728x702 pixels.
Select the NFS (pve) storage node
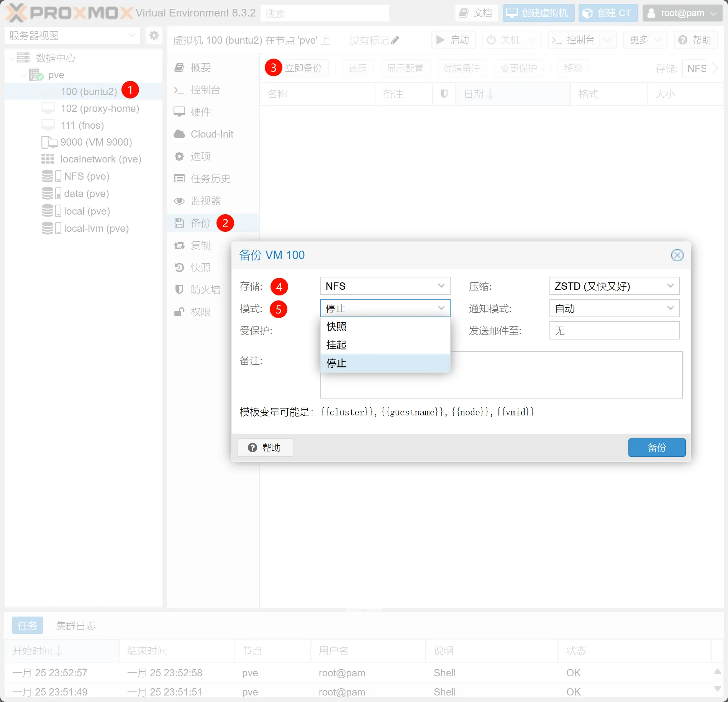87,176
